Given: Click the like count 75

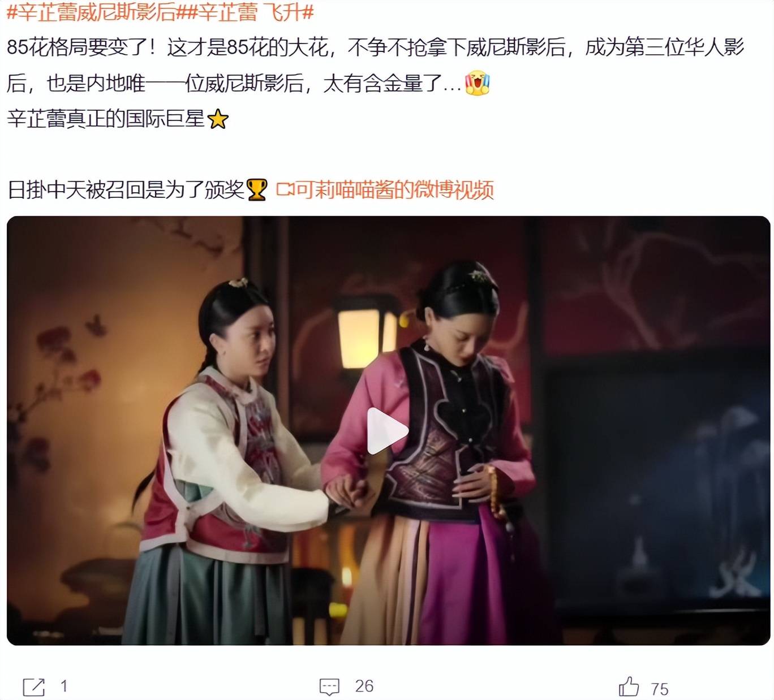Looking at the screenshot, I should pyautogui.click(x=660, y=689).
